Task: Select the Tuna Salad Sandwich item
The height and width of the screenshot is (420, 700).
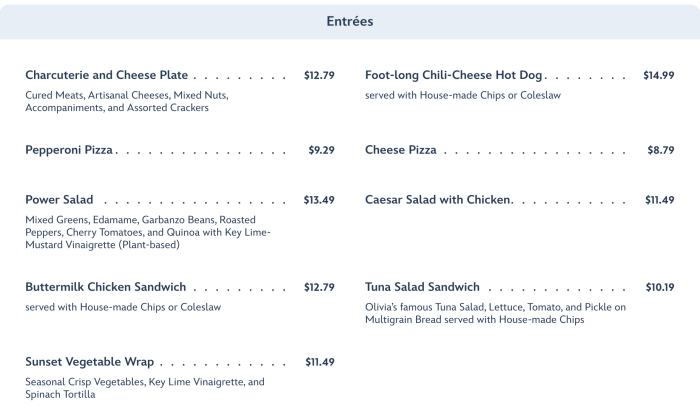Action: coord(422,287)
